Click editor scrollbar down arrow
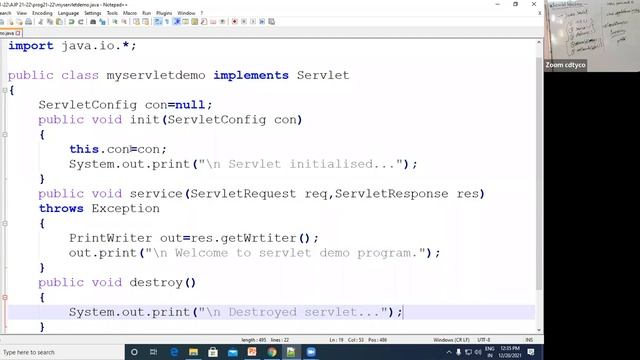Image resolution: width=640 pixels, height=360 pixels. [539, 330]
